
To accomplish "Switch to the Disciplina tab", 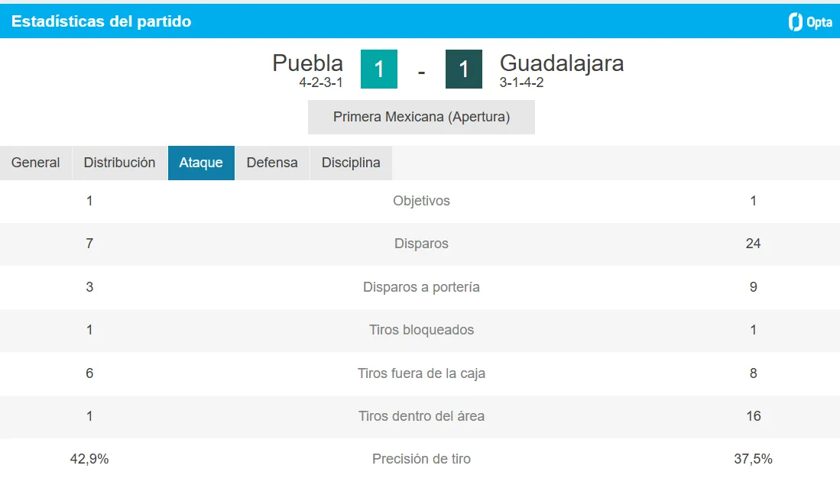I will tap(351, 163).
